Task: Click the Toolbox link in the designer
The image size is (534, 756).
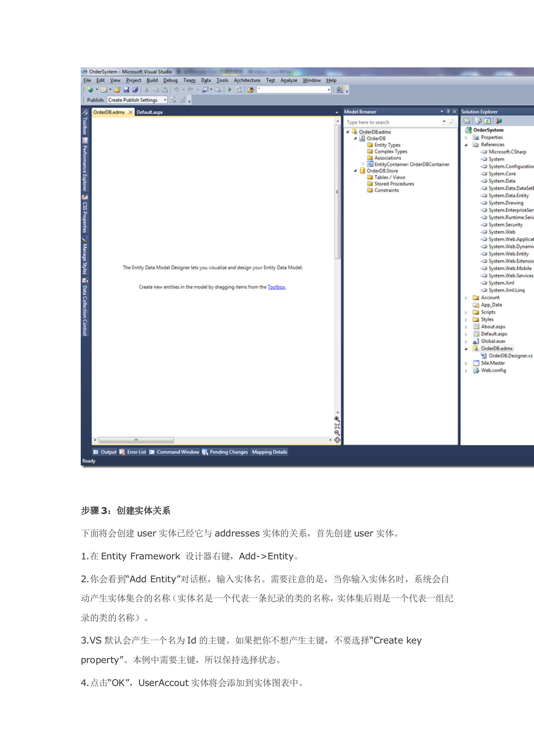Action: click(276, 287)
